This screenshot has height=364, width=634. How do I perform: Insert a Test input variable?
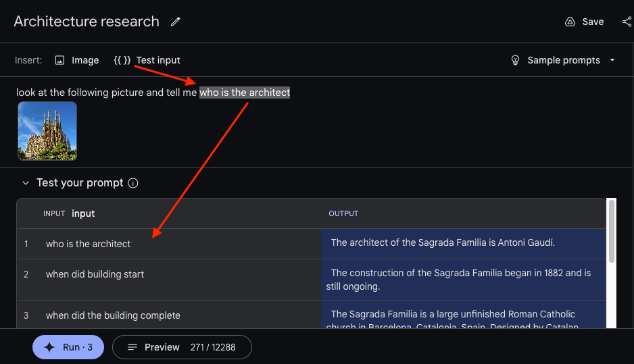click(147, 60)
